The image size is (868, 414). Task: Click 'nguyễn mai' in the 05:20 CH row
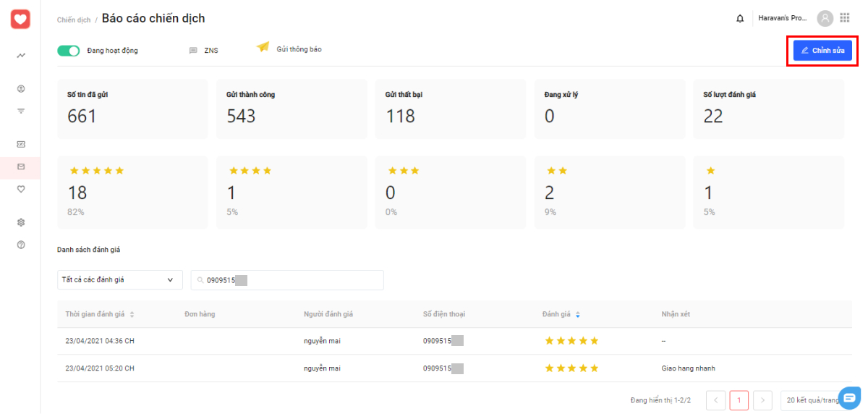[x=323, y=368]
